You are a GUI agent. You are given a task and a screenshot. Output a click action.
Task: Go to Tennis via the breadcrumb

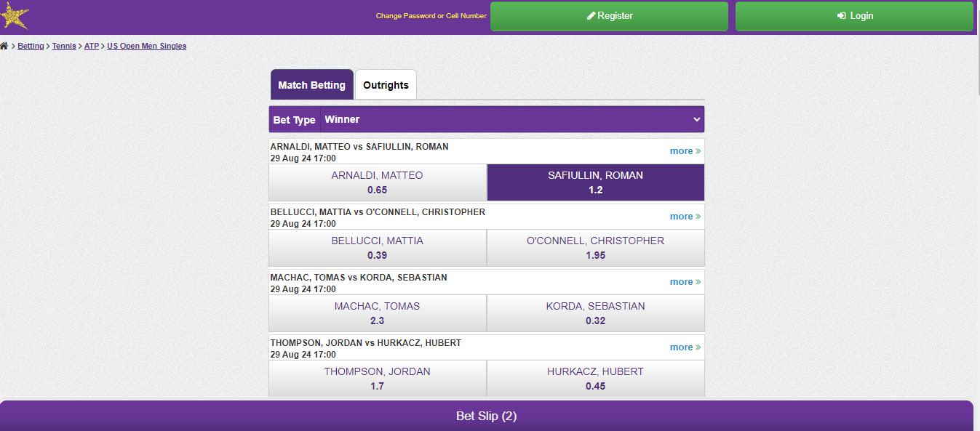click(63, 45)
